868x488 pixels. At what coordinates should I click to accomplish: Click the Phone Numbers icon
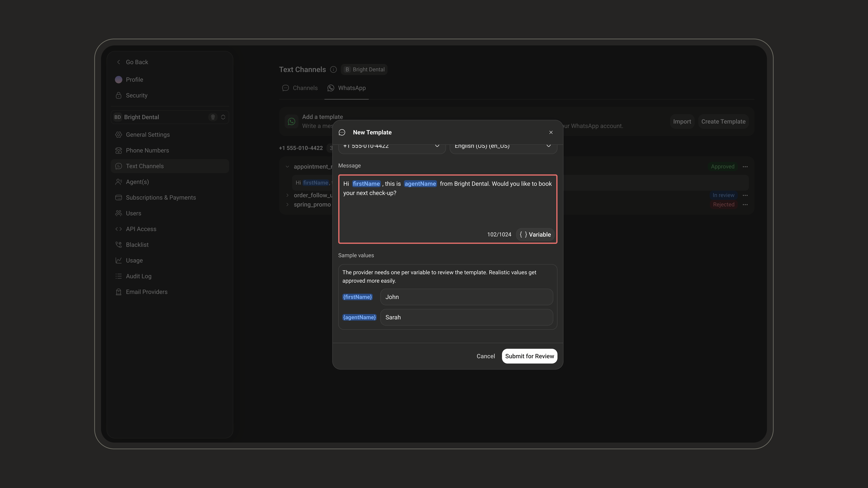118,150
